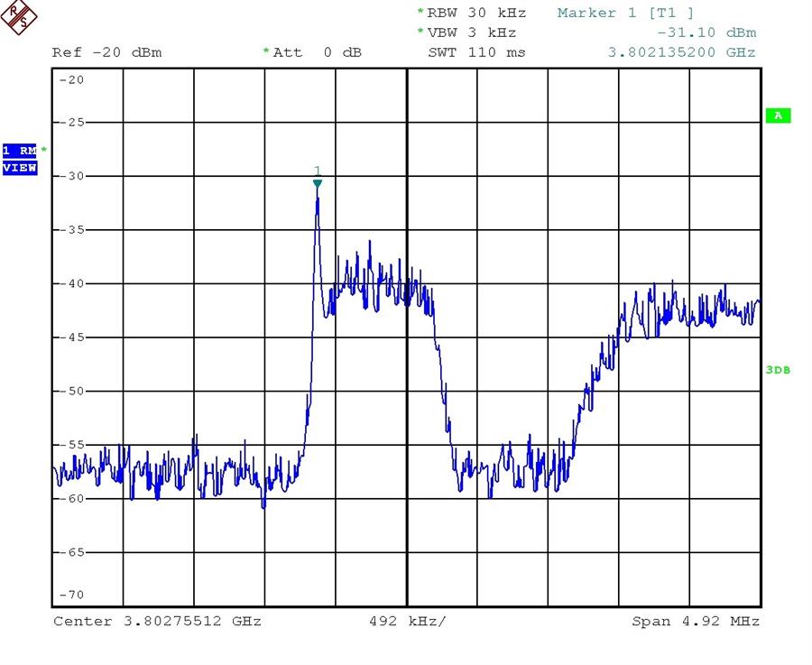The width and height of the screenshot is (812, 665).
Task: Click the -20 top level axis label
Action: (70, 79)
